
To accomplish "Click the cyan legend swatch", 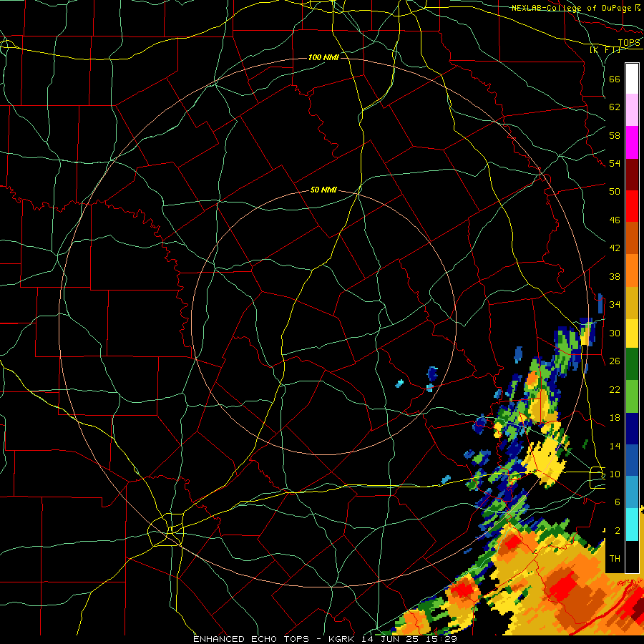I will coord(632,525).
